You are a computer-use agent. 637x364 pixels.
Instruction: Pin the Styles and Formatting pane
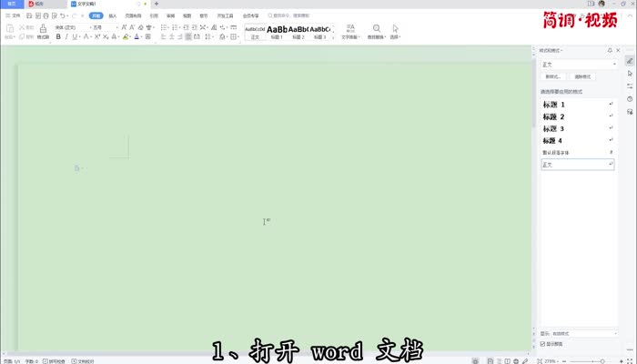point(610,50)
